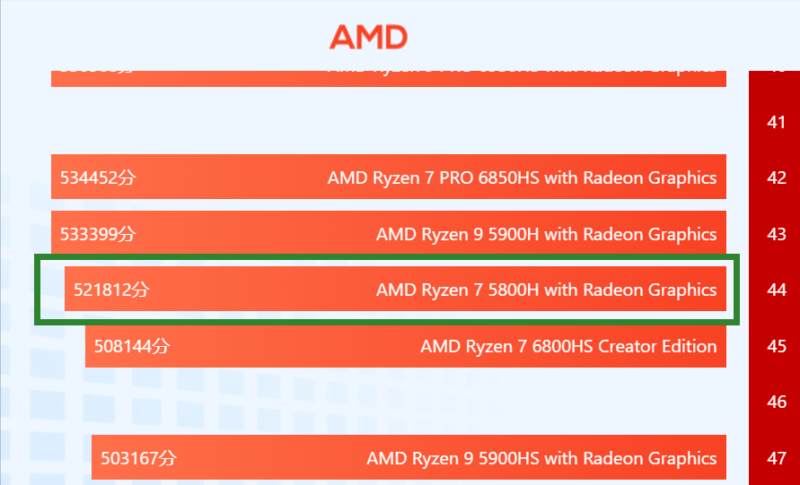Click the 503167分 score

pyautogui.click(x=138, y=458)
